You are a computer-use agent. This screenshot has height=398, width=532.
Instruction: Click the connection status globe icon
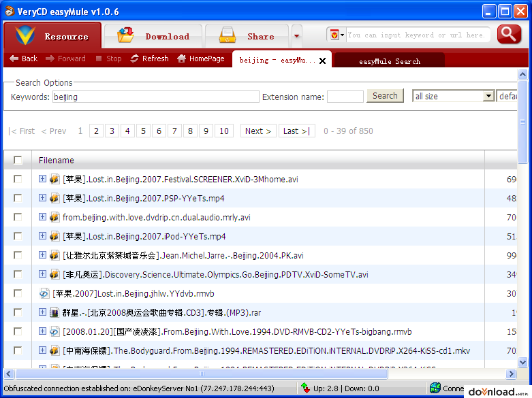435,388
